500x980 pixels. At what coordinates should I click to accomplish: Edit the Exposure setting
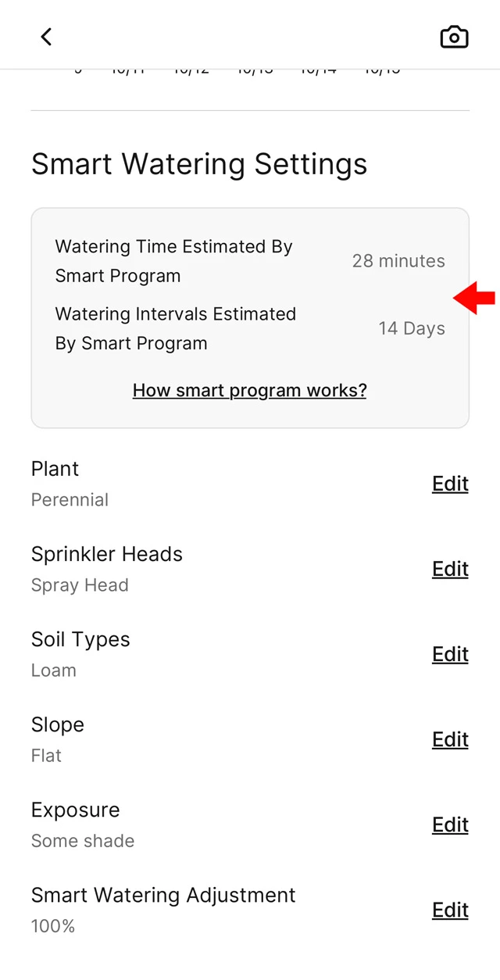450,824
